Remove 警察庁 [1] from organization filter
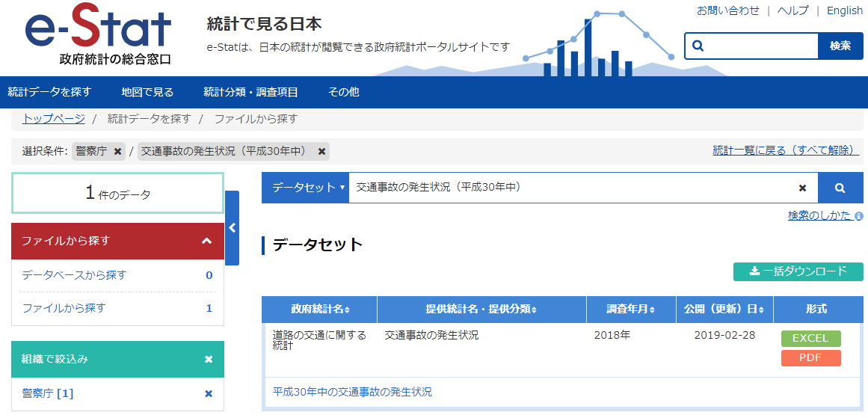This screenshot has height=418, width=868. click(209, 393)
